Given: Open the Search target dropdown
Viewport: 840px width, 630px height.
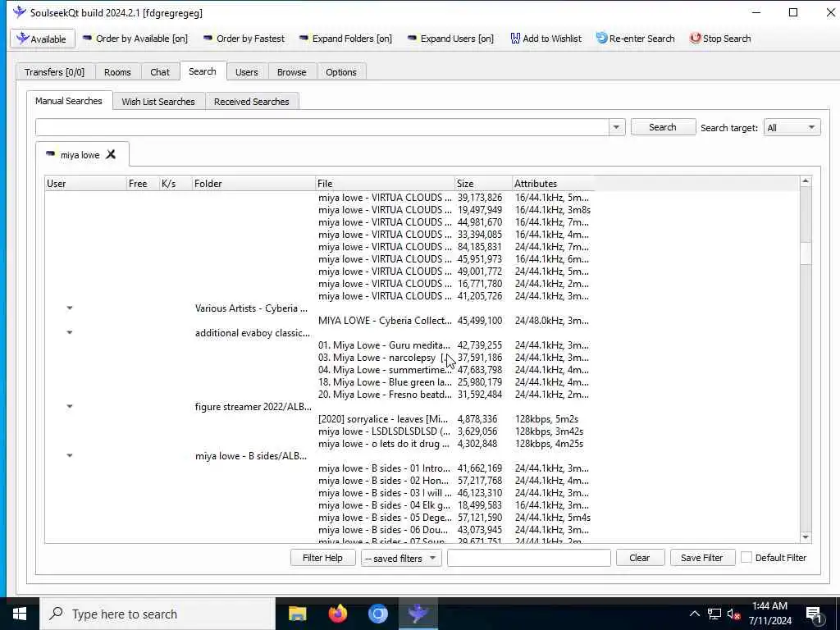Looking at the screenshot, I should (x=792, y=127).
